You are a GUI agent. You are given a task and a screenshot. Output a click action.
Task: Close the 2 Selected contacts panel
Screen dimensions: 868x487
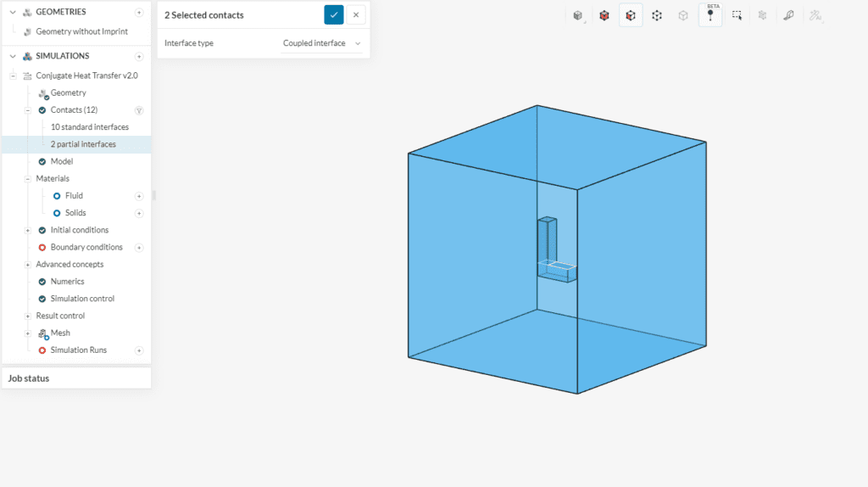click(356, 14)
